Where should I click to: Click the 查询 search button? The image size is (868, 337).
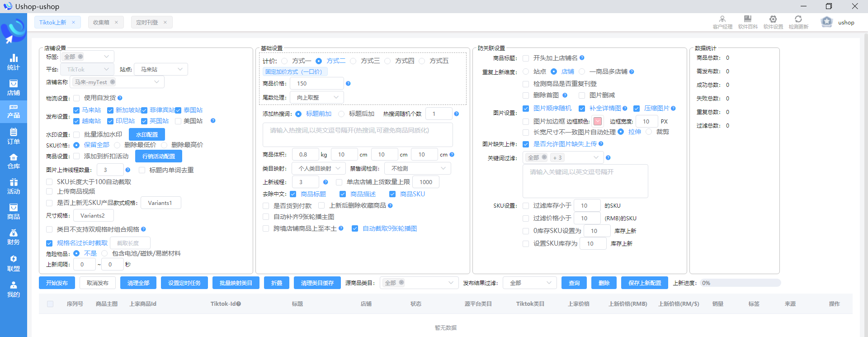pyautogui.click(x=574, y=283)
